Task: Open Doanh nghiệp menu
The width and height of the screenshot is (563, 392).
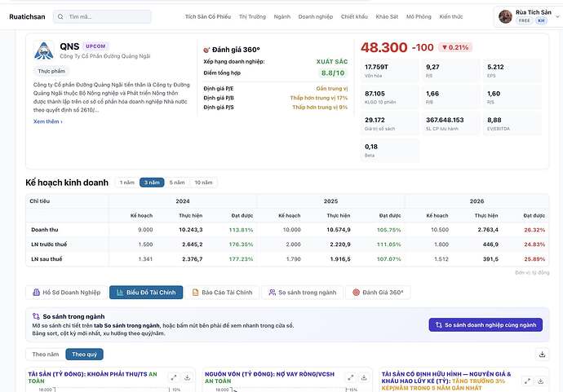Action: click(x=316, y=16)
